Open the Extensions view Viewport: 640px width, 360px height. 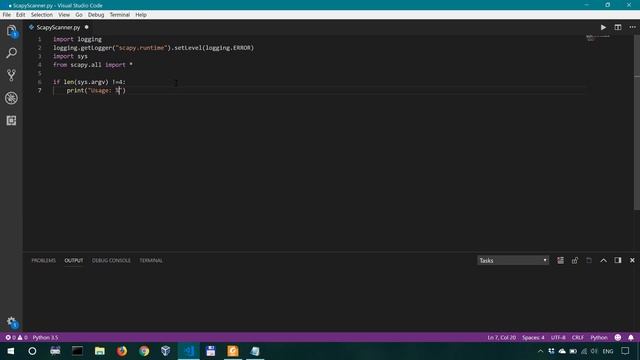[x=11, y=120]
